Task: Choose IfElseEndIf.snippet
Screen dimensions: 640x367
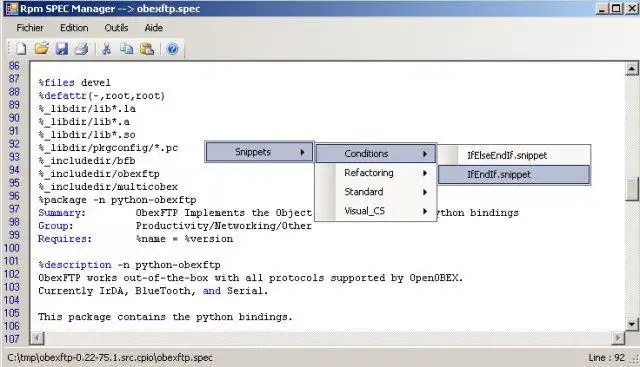Action: [x=514, y=155]
